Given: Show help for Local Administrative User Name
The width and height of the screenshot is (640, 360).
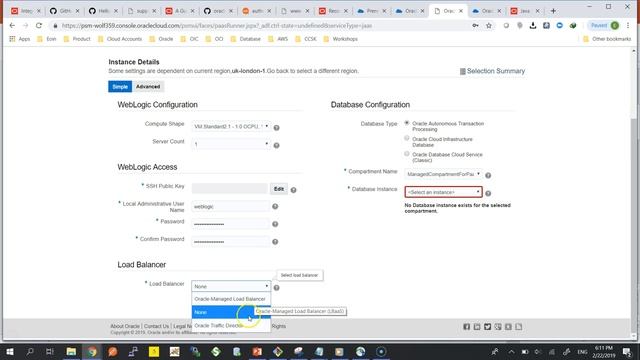Looking at the screenshot, I should click(275, 207).
